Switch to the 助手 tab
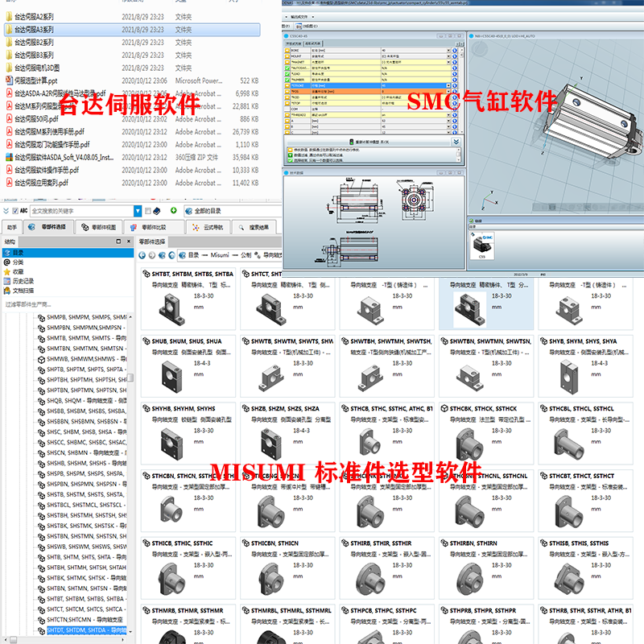The image size is (644, 644). [12, 227]
